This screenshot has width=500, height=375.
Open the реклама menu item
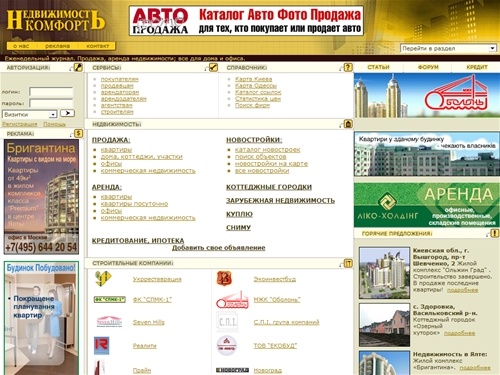coord(57,46)
